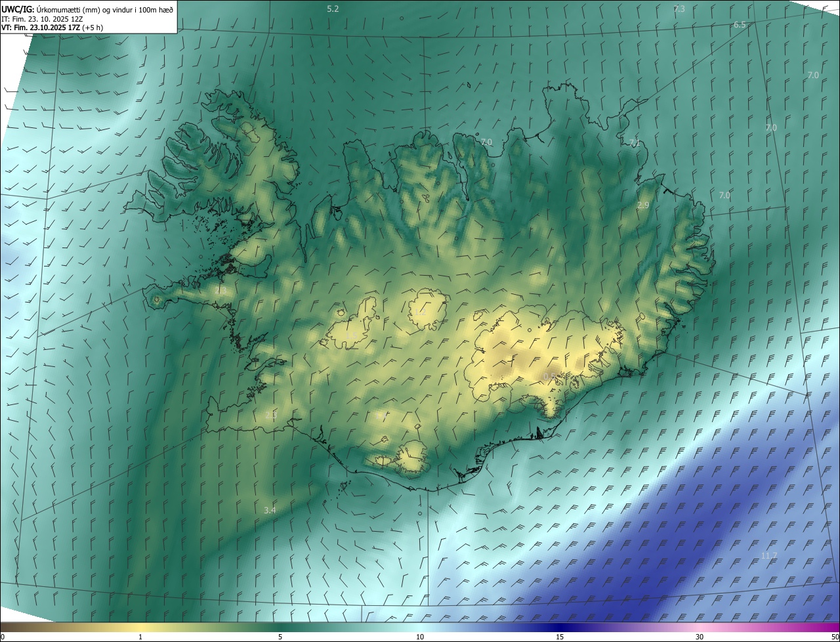Image resolution: width=840 pixels, height=642 pixels.
Task: Click the 1.2 value on the glacier
Action: point(420,312)
